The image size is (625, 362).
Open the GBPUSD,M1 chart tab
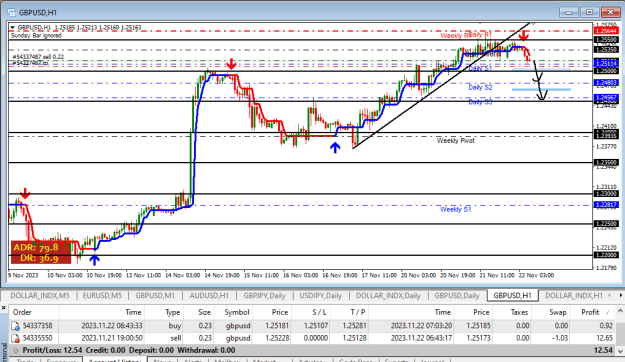tap(155, 295)
